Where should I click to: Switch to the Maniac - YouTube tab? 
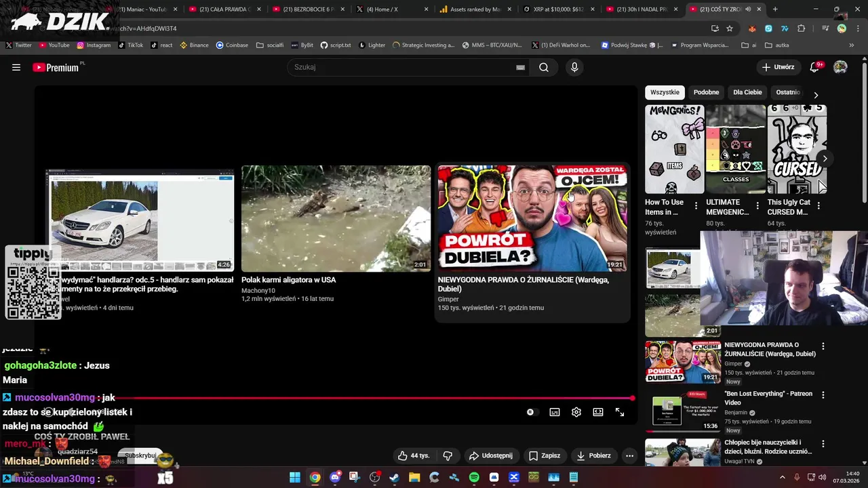(x=142, y=9)
